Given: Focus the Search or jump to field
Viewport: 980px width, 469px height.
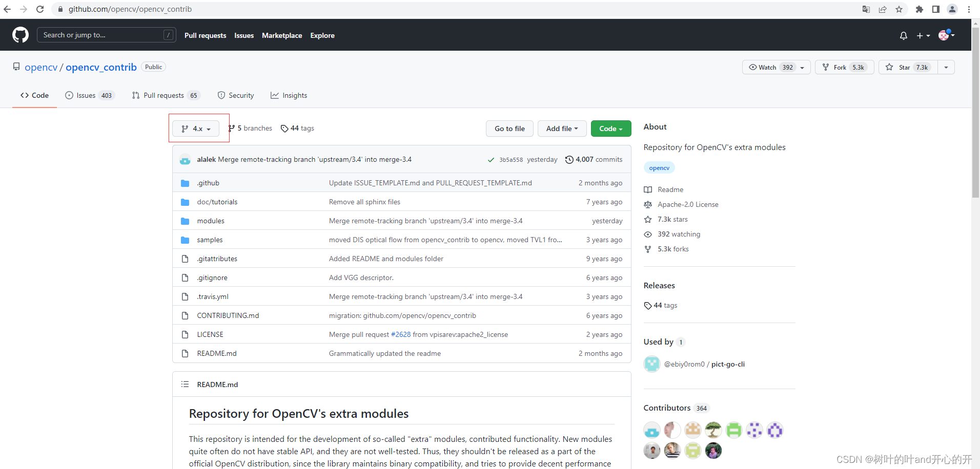Looking at the screenshot, I should click(107, 35).
